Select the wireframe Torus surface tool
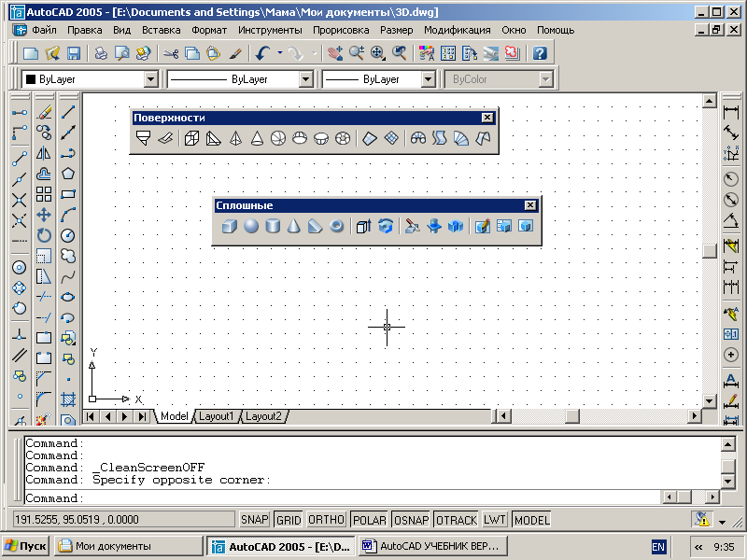The height and width of the screenshot is (560, 747). (343, 138)
